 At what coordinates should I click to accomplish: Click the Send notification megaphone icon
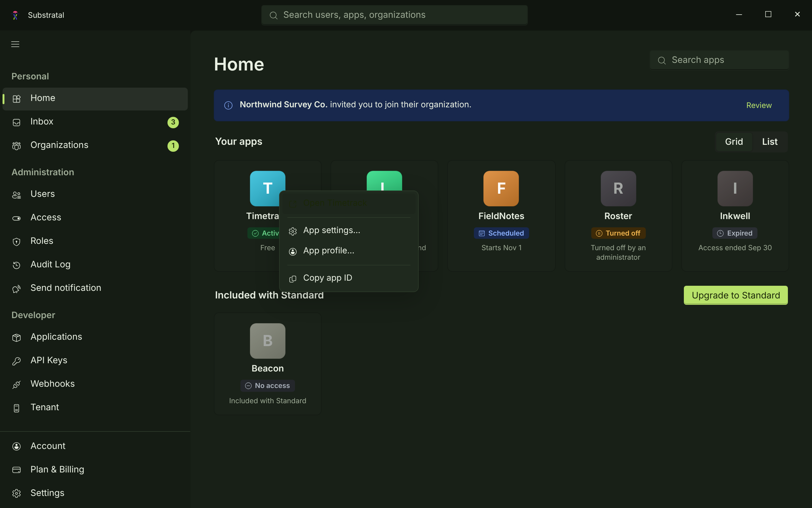[x=16, y=289]
